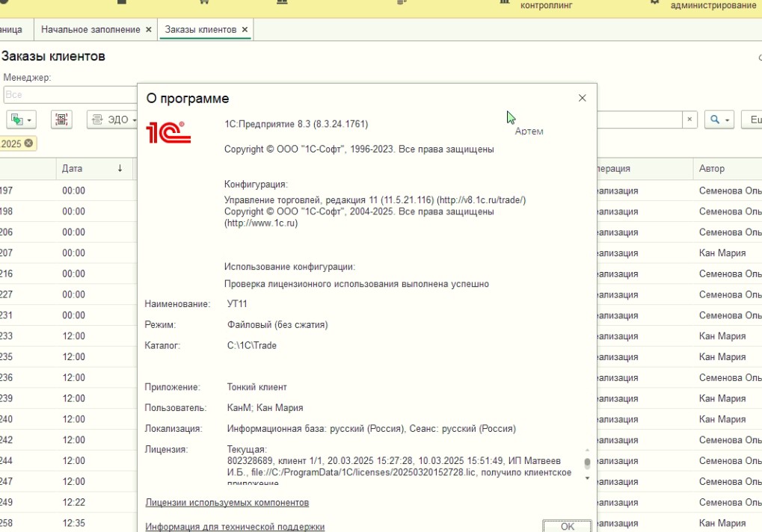Click the sort arrow in the Дата column
The width and height of the screenshot is (762, 532).
tap(120, 169)
